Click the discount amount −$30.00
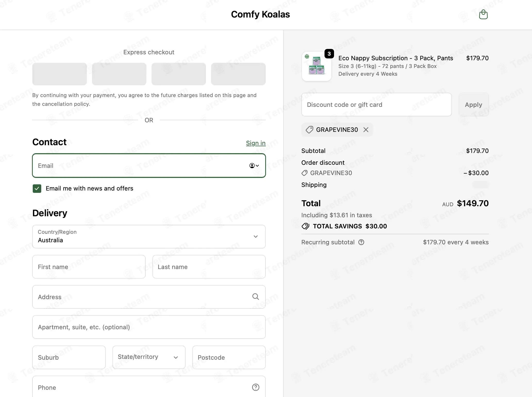532x397 pixels. point(476,173)
